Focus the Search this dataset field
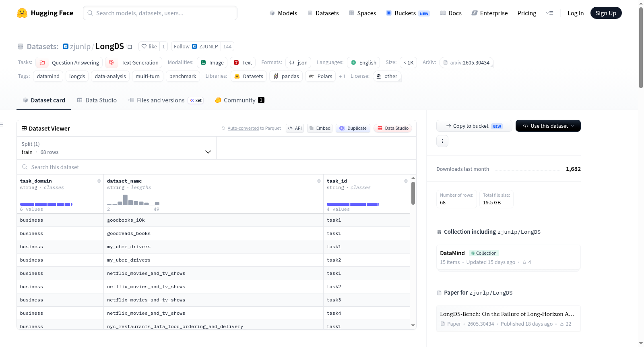Image resolution: width=644 pixels, height=347 pixels. (x=217, y=167)
